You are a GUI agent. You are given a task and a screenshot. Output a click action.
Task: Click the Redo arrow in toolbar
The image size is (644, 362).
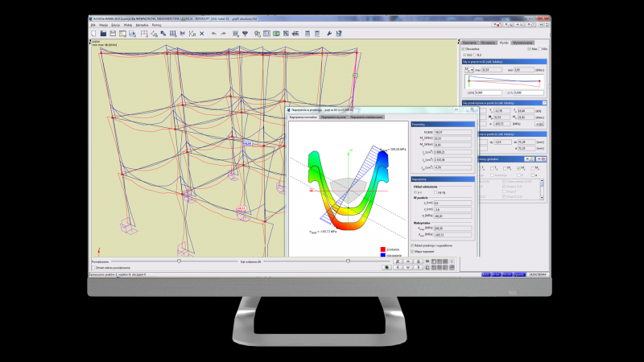tap(223, 34)
